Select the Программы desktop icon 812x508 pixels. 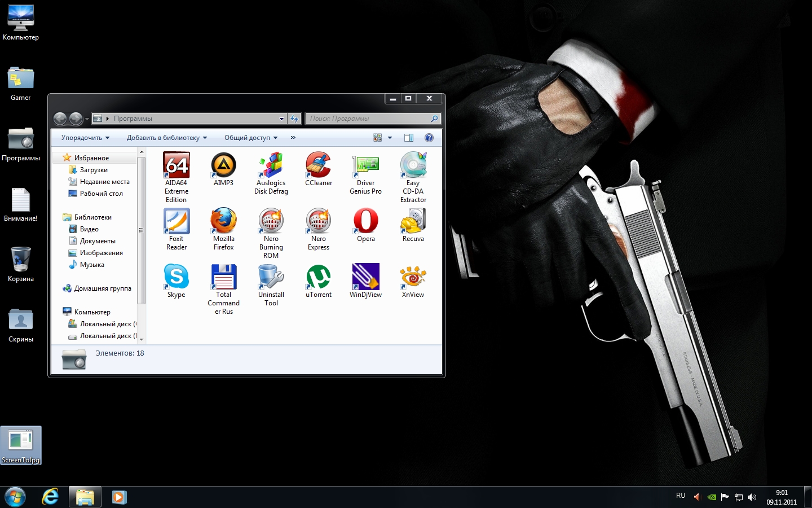click(x=21, y=143)
